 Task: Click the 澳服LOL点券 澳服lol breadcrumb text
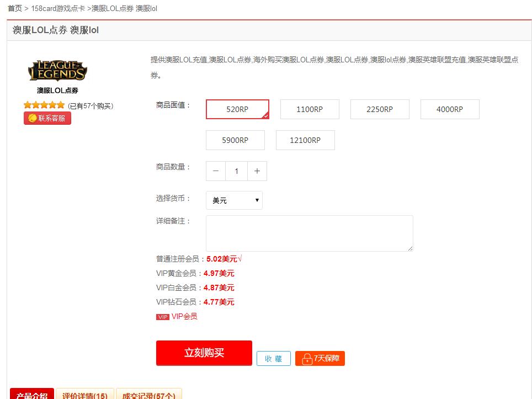pyautogui.click(x=125, y=8)
